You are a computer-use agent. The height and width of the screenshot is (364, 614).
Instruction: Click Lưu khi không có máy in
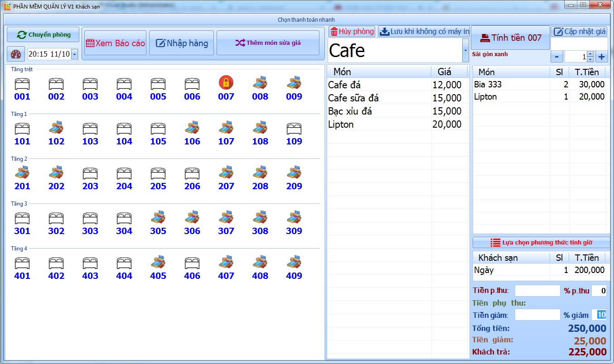click(x=424, y=31)
